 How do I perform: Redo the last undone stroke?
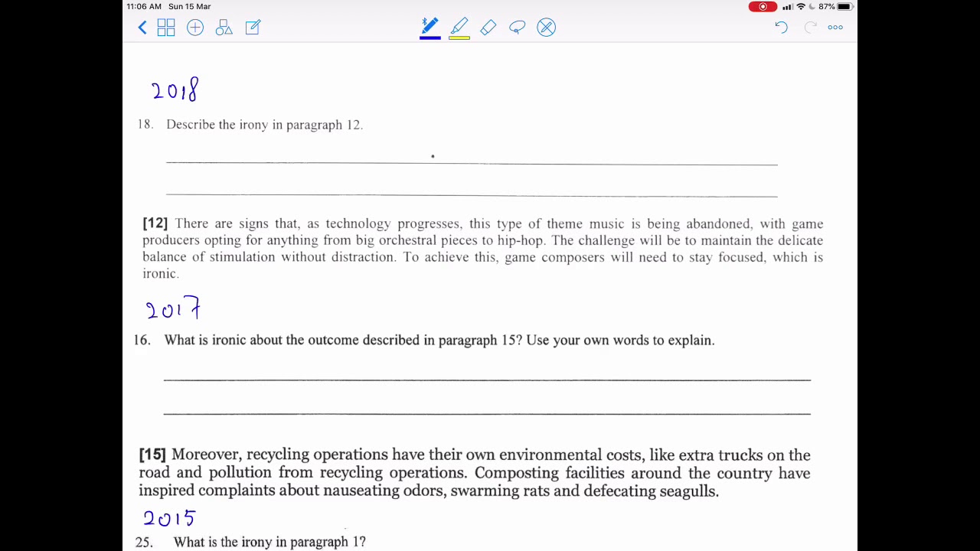tap(811, 28)
